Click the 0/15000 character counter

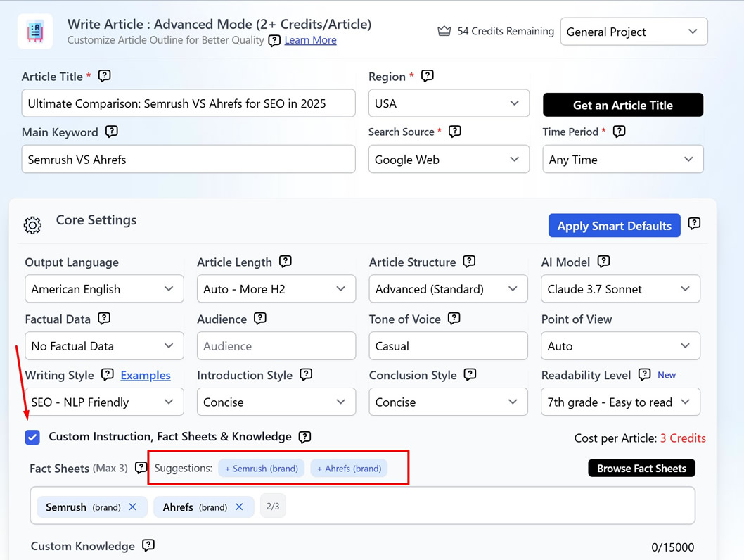point(672,547)
